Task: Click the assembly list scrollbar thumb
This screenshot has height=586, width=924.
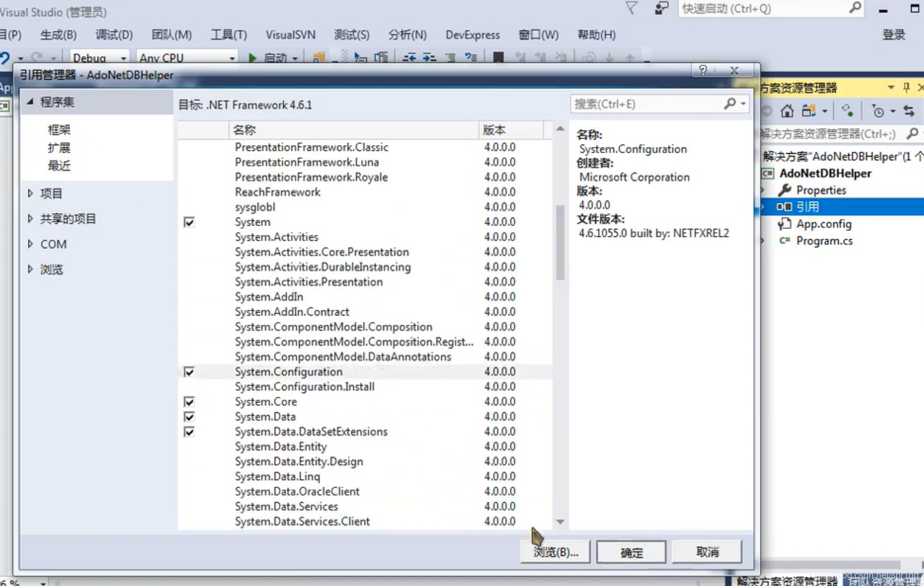Action: [x=560, y=242]
